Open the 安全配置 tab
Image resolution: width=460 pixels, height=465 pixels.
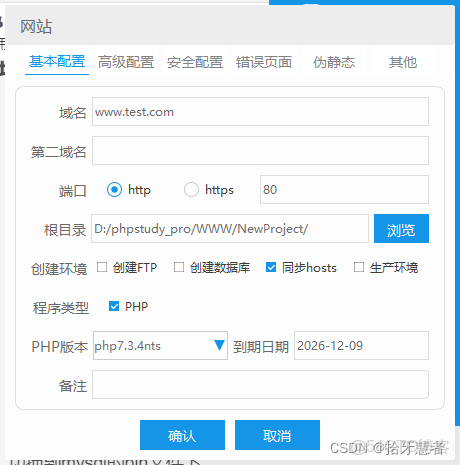[195, 62]
